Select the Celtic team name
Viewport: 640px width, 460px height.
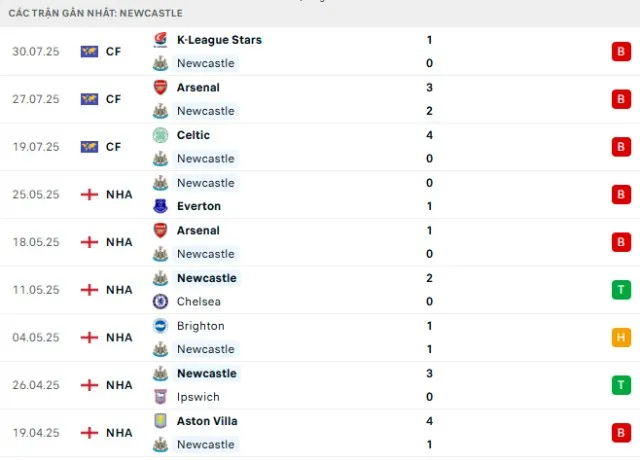[x=193, y=135]
